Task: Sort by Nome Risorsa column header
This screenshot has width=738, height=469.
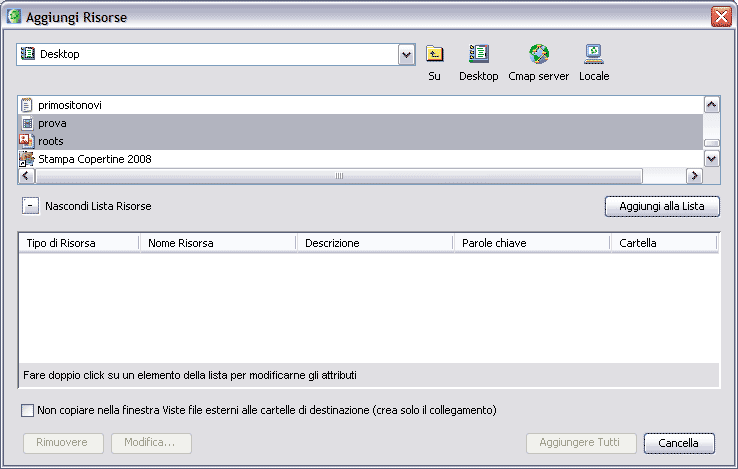Action: coord(217,243)
